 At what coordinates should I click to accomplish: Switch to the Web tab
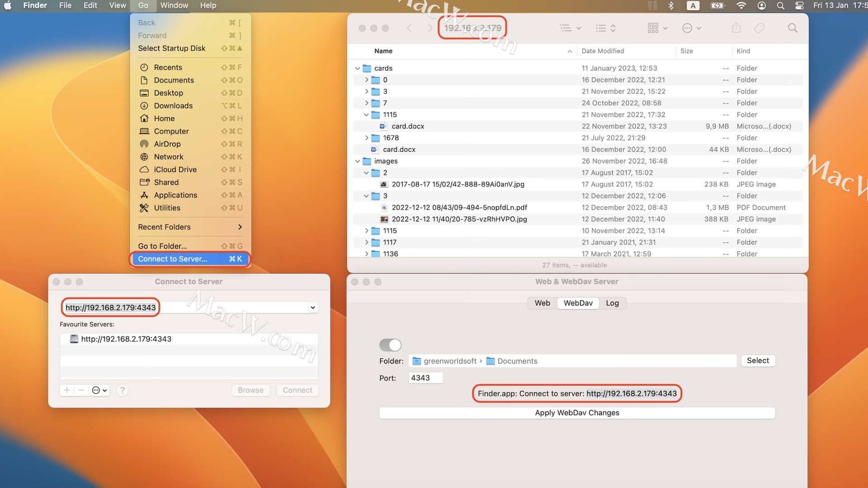tap(542, 303)
